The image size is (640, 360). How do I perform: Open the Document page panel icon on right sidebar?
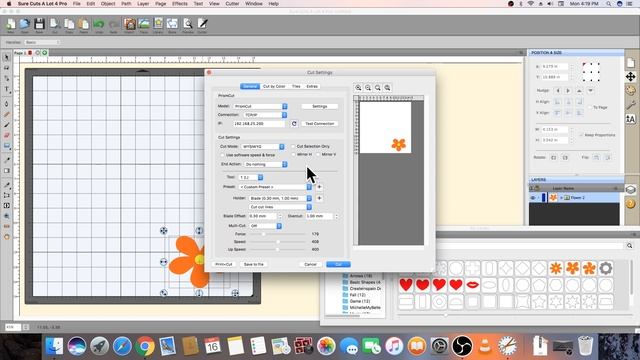631,62
